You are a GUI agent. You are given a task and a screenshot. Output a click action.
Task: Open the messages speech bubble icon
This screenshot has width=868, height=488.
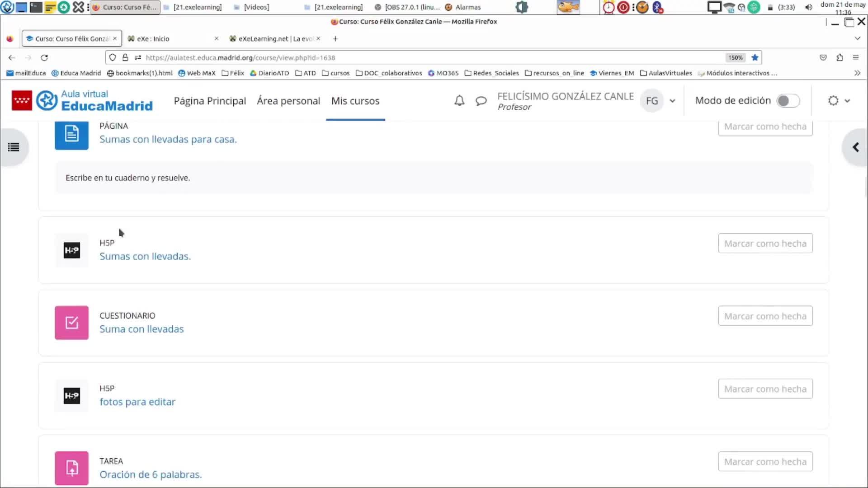coord(481,101)
